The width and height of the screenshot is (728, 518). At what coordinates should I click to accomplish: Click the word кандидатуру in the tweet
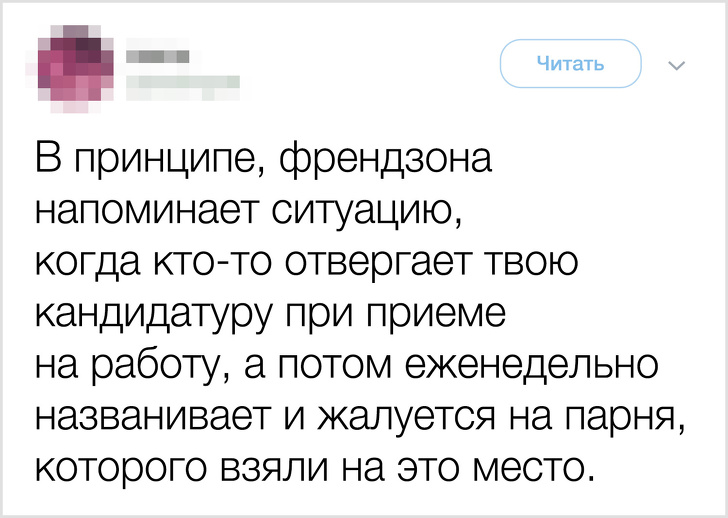(x=162, y=318)
